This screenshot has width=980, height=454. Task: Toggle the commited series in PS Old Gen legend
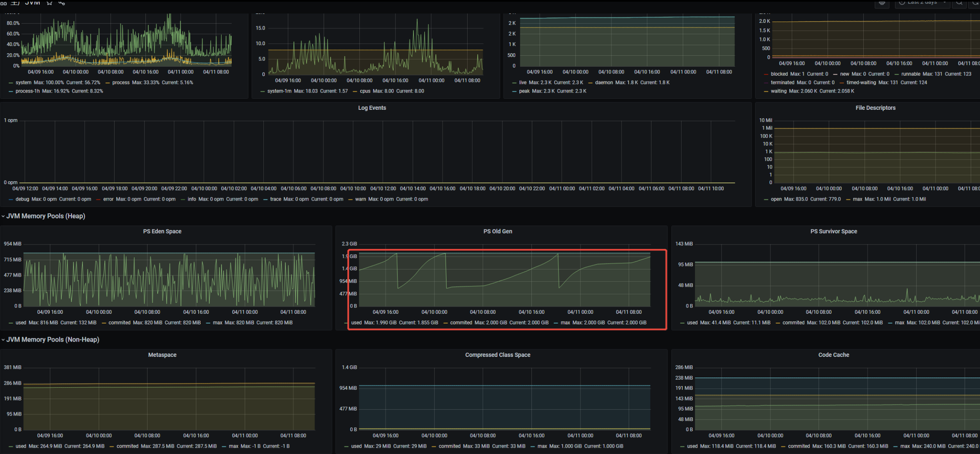coord(461,323)
